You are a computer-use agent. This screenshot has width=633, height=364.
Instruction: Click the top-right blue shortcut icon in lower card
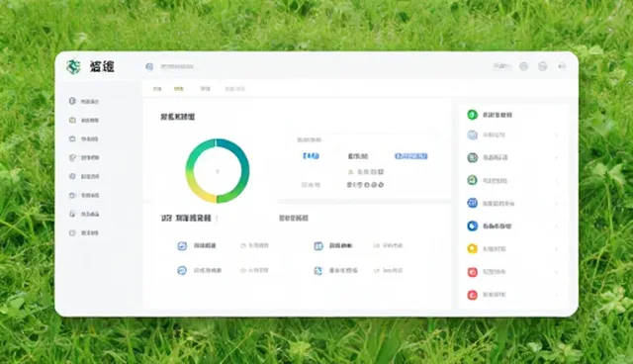pyautogui.click(x=318, y=245)
